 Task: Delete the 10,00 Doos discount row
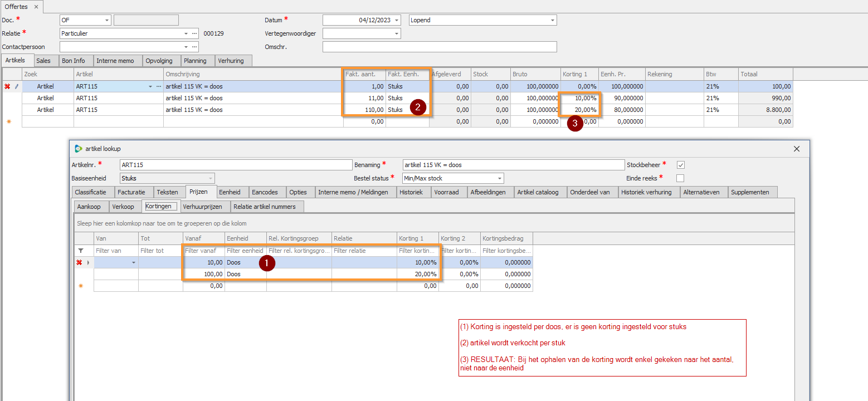click(x=79, y=262)
